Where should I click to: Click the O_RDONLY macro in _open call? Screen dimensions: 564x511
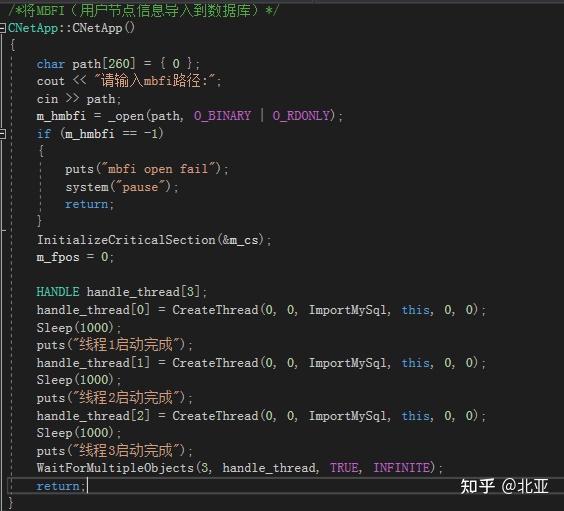(x=301, y=116)
